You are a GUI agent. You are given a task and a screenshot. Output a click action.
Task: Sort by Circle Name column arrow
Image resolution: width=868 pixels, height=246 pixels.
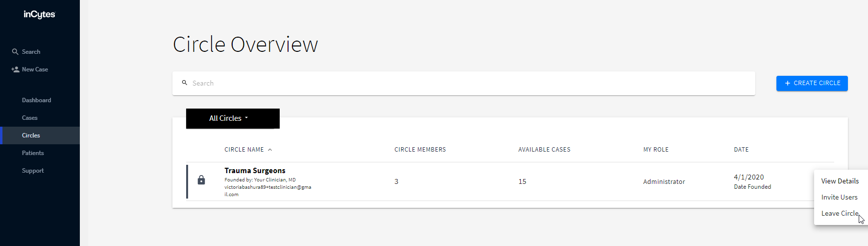270,150
